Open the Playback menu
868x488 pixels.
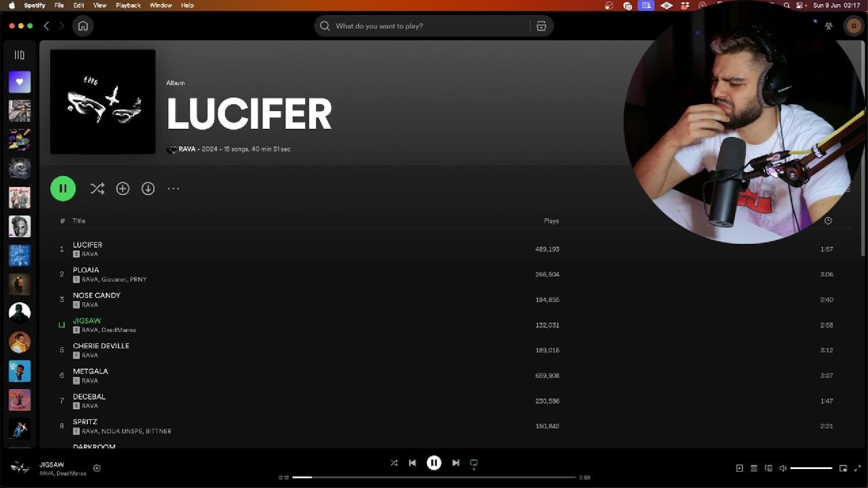tap(128, 5)
